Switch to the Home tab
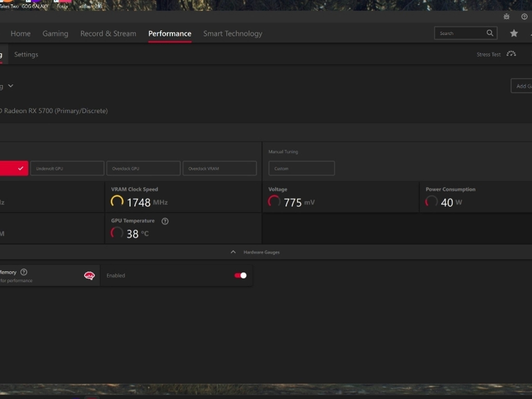This screenshot has height=399, width=532. click(21, 34)
